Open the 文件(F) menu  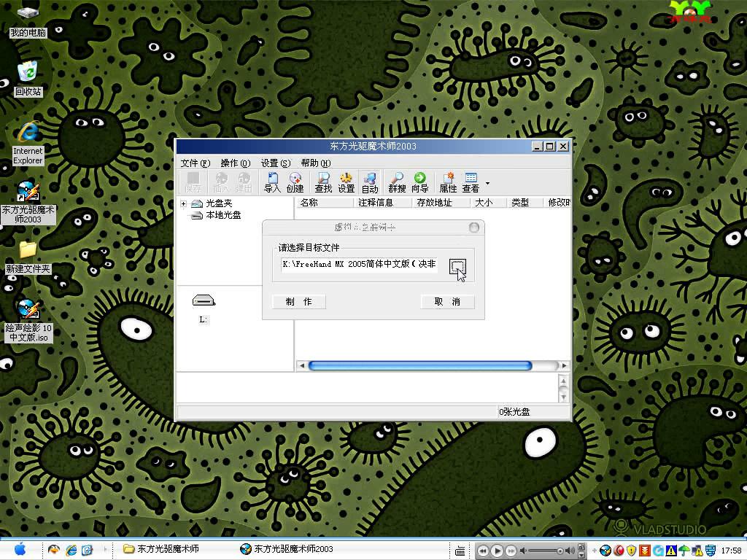click(196, 163)
